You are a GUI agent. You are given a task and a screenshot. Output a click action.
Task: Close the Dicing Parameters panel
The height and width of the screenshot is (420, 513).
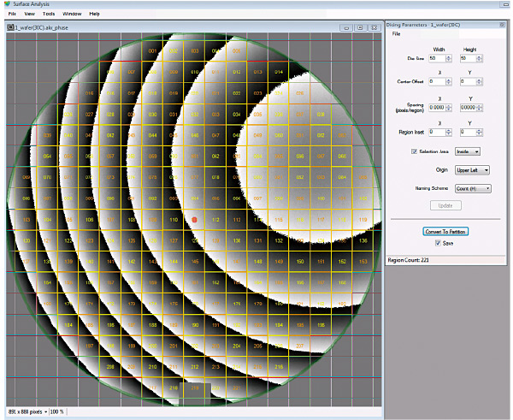pyautogui.click(x=502, y=25)
